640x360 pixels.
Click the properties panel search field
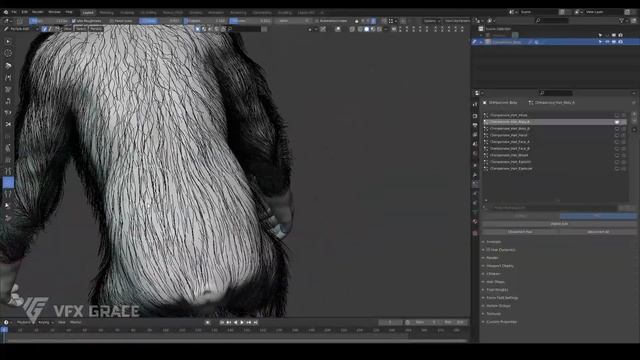[555, 93]
